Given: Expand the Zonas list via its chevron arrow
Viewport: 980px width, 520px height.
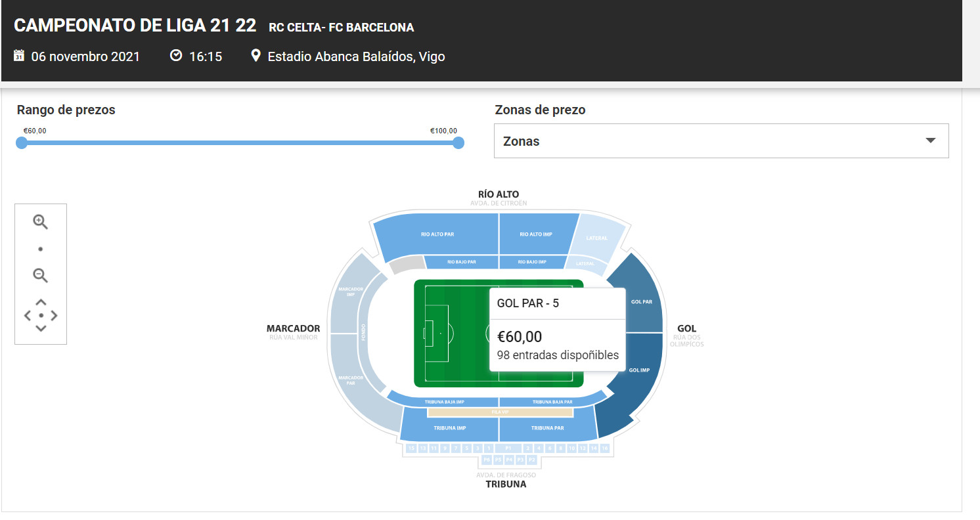Looking at the screenshot, I should pos(930,141).
